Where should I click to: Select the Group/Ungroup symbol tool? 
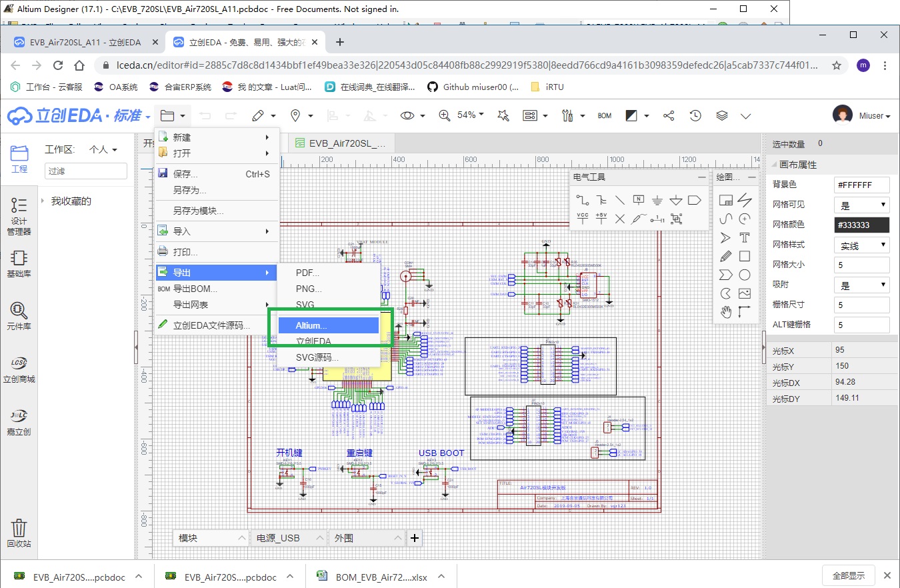(x=676, y=218)
